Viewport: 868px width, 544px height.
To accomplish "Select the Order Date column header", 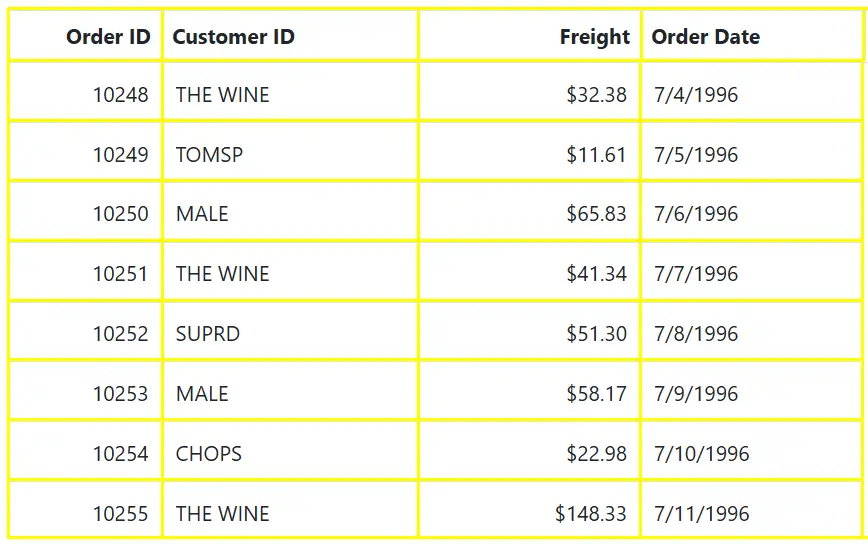I will point(705,37).
